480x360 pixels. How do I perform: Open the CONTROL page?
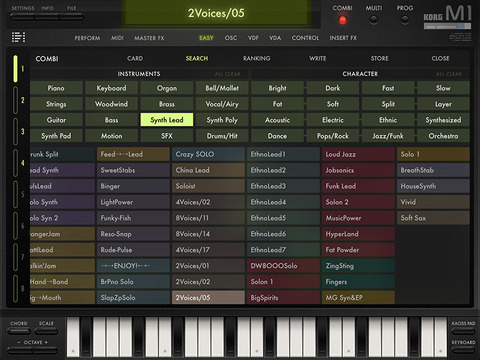(305, 38)
